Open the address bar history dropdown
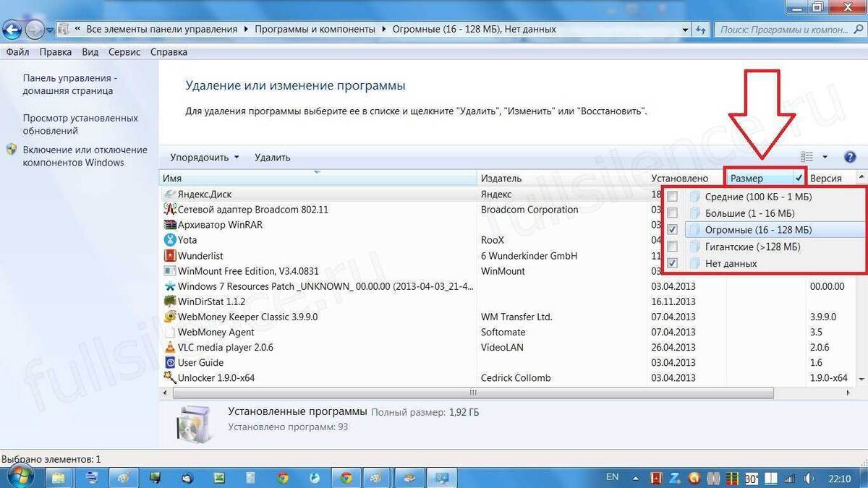 [684, 30]
